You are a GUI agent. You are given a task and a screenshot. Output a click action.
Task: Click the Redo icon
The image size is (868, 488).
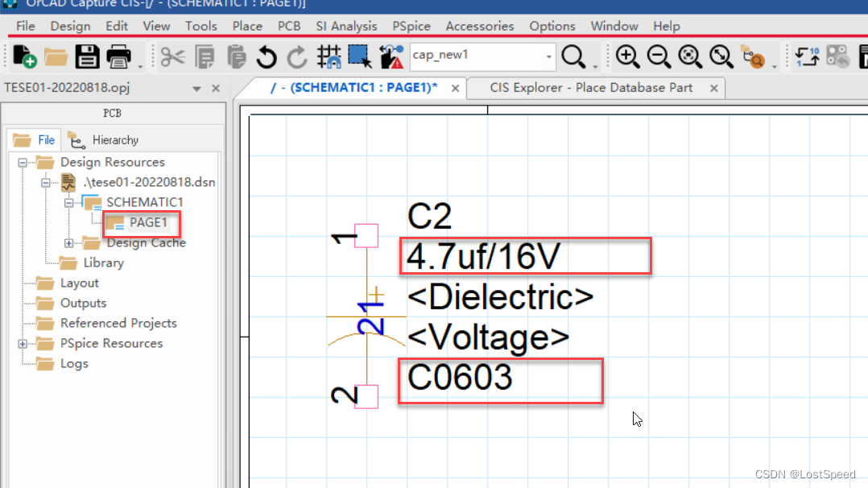point(297,56)
